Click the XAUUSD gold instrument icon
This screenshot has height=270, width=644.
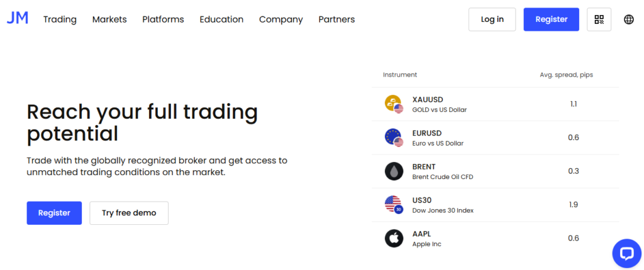[x=394, y=104]
